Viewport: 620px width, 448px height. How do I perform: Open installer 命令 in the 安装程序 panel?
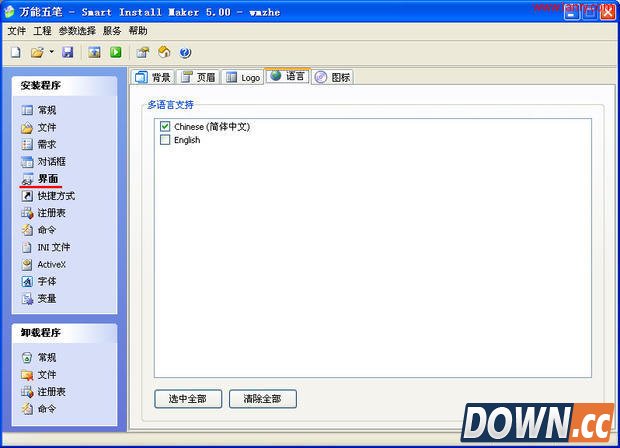click(38, 230)
